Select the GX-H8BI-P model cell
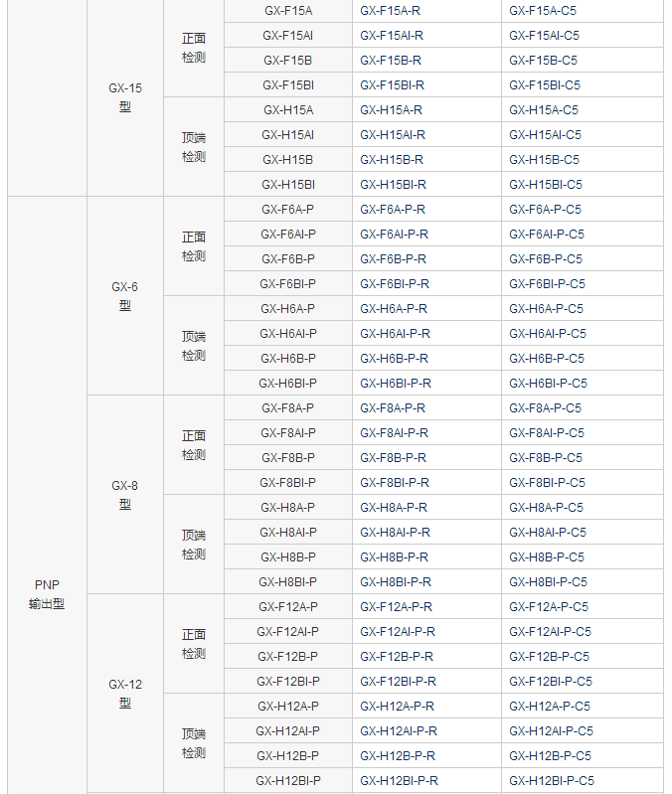This screenshot has width=672, height=794. tap(288, 582)
